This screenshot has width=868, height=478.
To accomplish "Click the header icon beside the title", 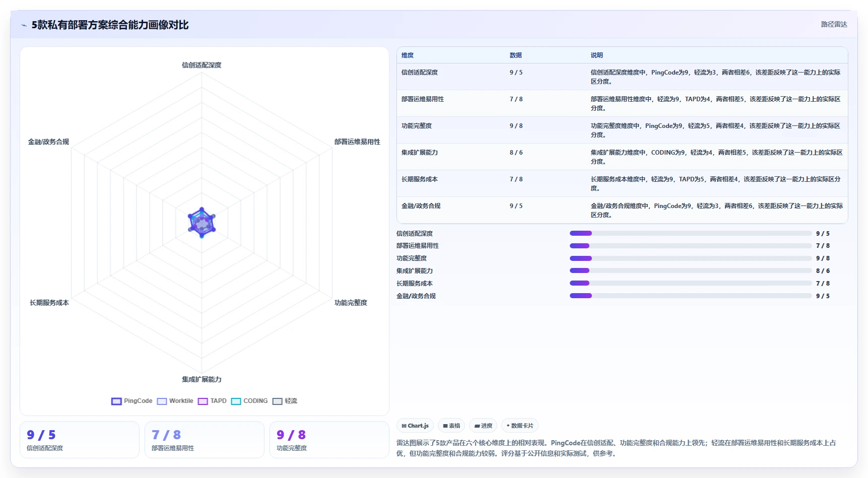I will (x=24, y=25).
